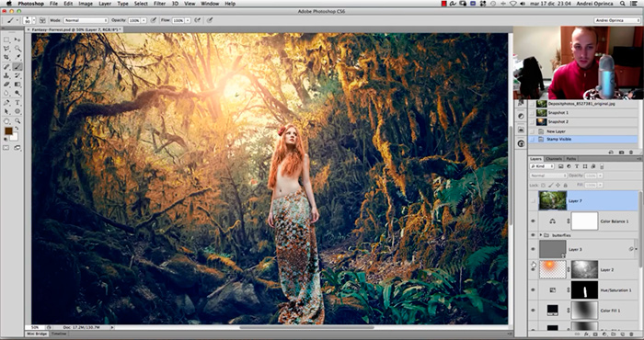Viewport: 644px width, 340px height.
Task: Hide the Color Fill 1 layer
Action: [x=533, y=311]
